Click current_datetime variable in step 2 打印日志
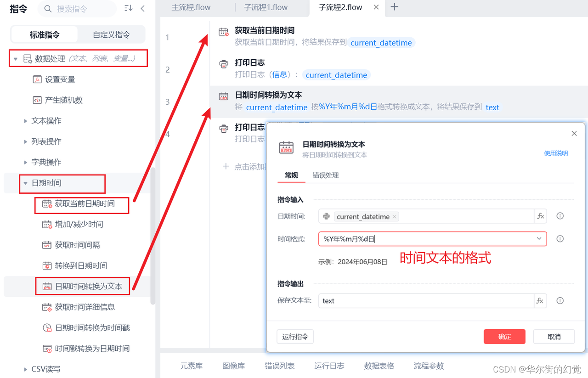The height and width of the screenshot is (378, 588). pyautogui.click(x=336, y=75)
